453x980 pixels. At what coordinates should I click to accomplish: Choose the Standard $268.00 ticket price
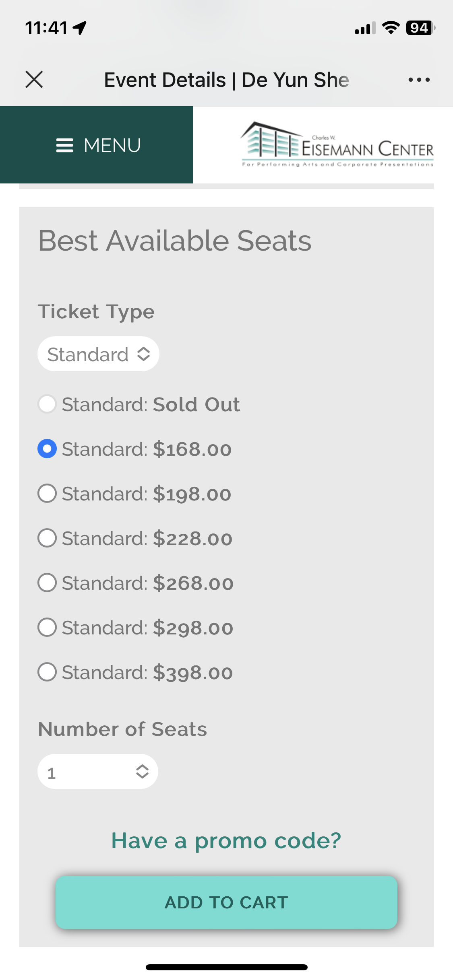point(47,583)
